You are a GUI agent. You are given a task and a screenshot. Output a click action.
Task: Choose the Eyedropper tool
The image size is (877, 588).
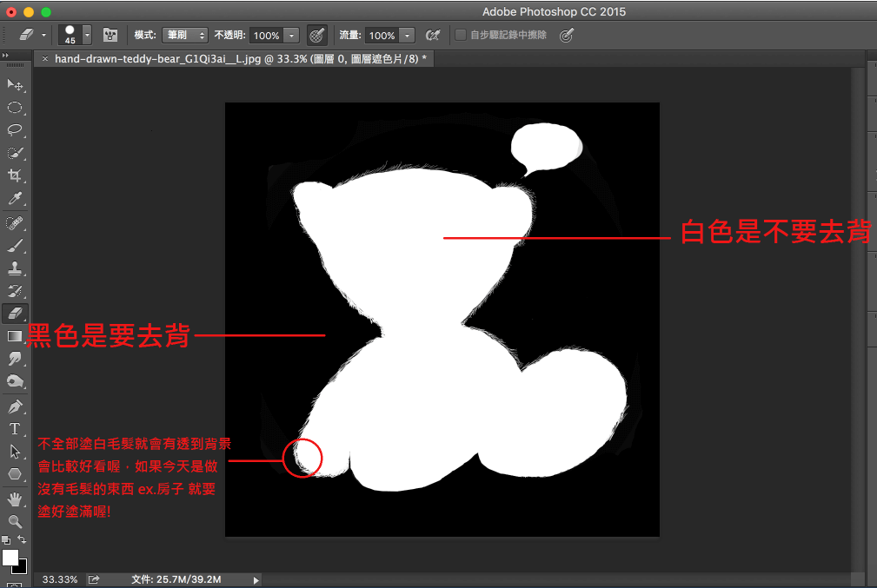(x=15, y=199)
